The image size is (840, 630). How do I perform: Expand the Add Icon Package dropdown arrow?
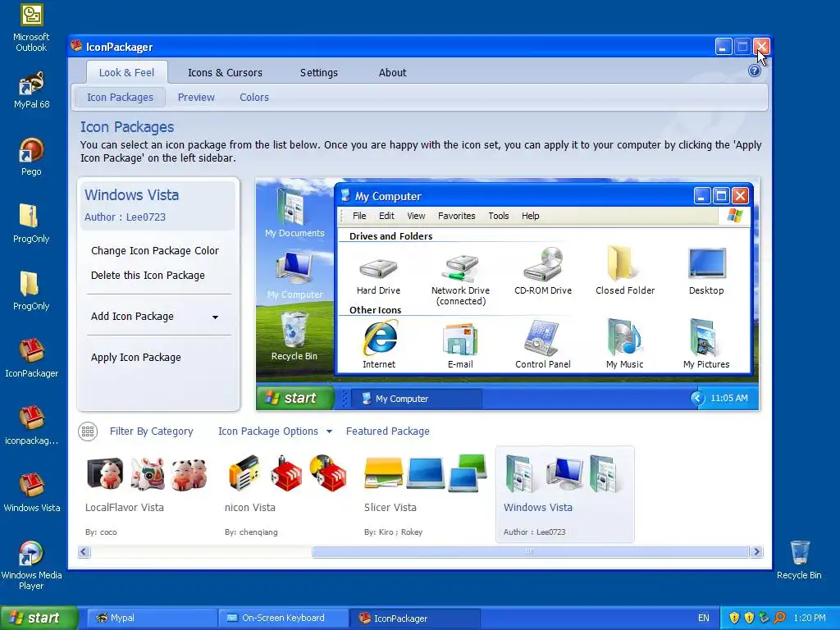[x=215, y=317]
